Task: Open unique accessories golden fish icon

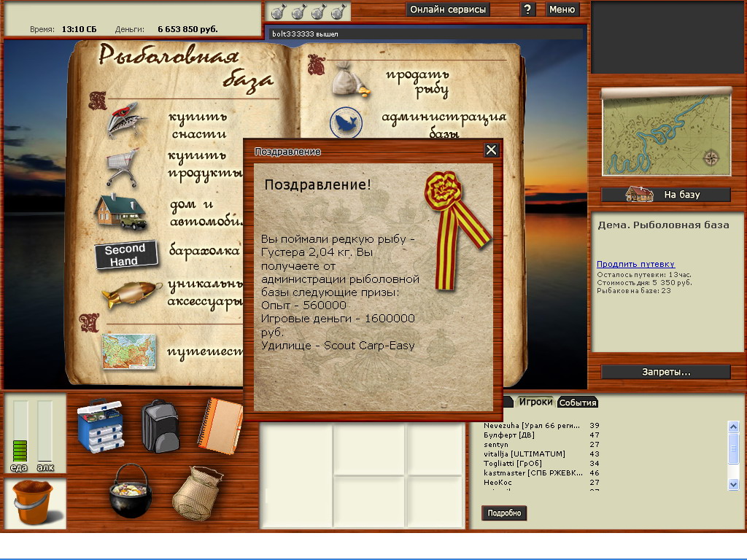Action: pos(131,293)
